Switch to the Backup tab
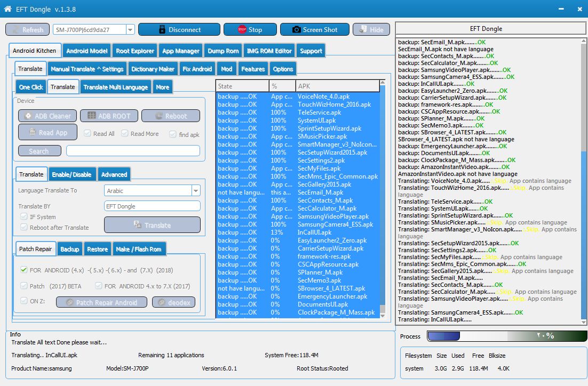588x386 pixels. pos(70,249)
